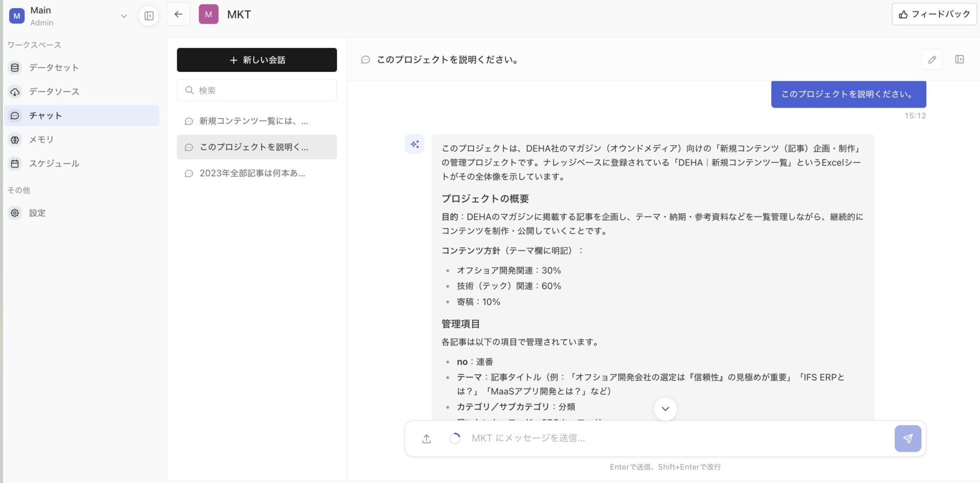The width and height of the screenshot is (980, 483).
Task: Select conversation このプロジェクトを説明く...
Action: 257,147
